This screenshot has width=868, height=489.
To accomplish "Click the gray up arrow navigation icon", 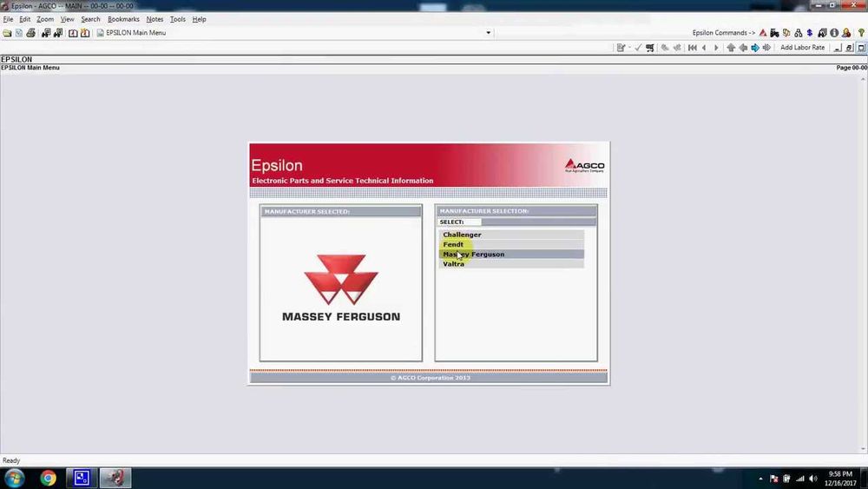I will coord(731,48).
